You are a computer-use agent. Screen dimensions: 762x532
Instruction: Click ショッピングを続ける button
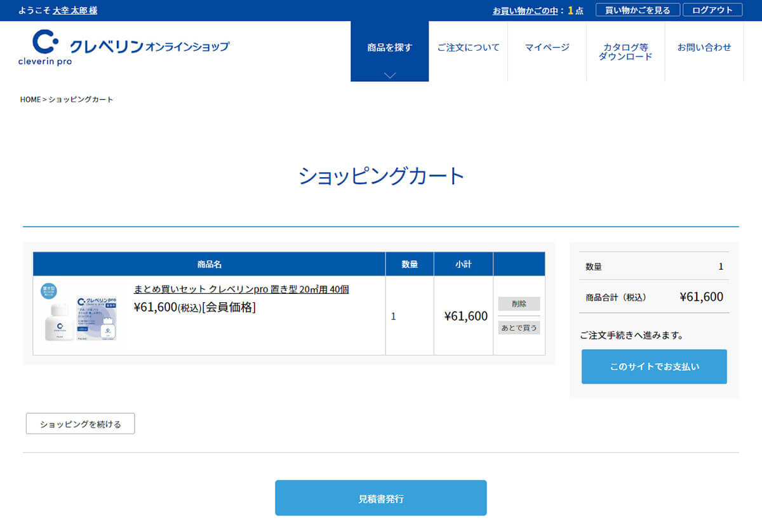tap(80, 423)
